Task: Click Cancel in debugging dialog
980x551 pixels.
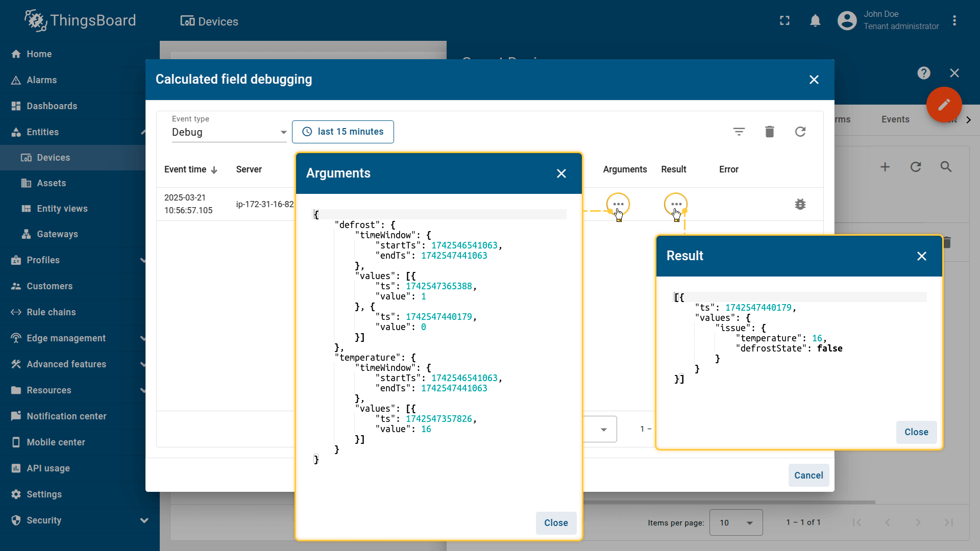Action: pyautogui.click(x=808, y=475)
